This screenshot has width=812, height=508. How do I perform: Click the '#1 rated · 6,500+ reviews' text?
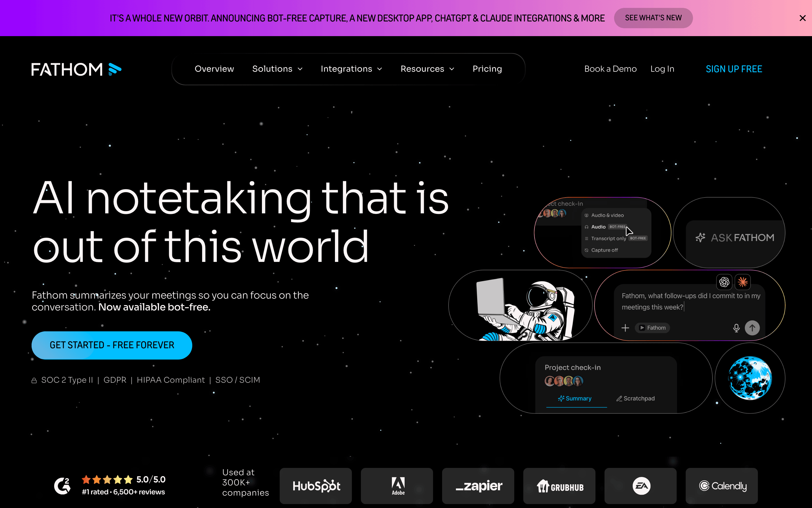[123, 492]
